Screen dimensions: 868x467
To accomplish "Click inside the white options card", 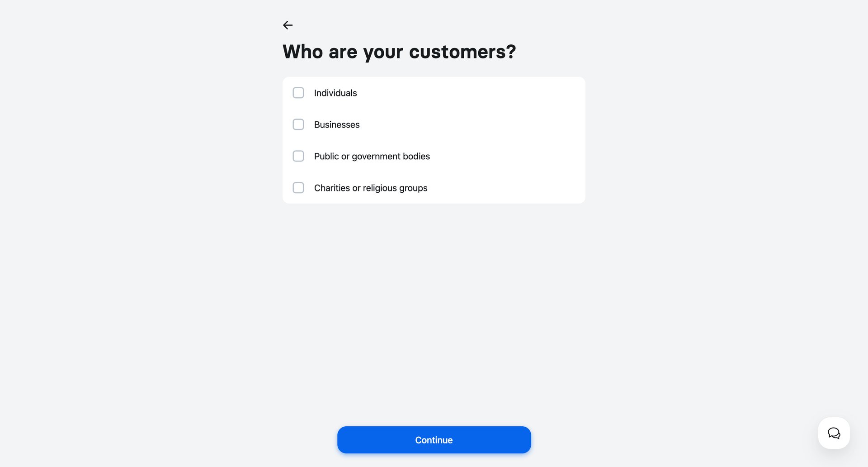I will click(497, 140).
